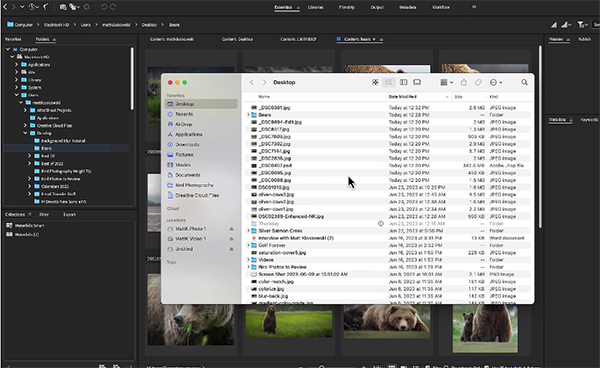Collapse the Users folder in Bridge tree
Viewport: 600px width, 368px height.
[x=16, y=95]
